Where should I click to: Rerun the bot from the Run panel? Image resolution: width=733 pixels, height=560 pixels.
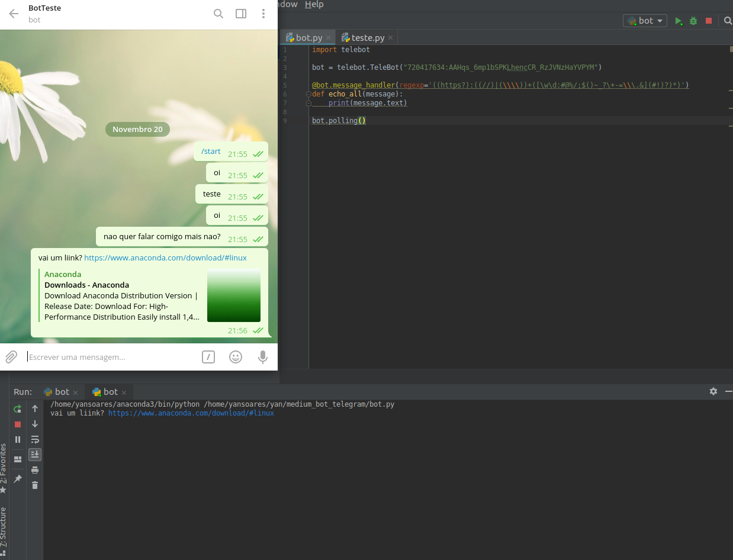pos(17,408)
